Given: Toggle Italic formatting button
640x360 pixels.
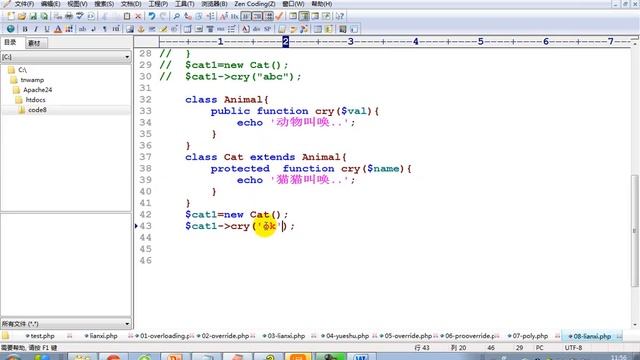Looking at the screenshot, I should [x=36, y=29].
